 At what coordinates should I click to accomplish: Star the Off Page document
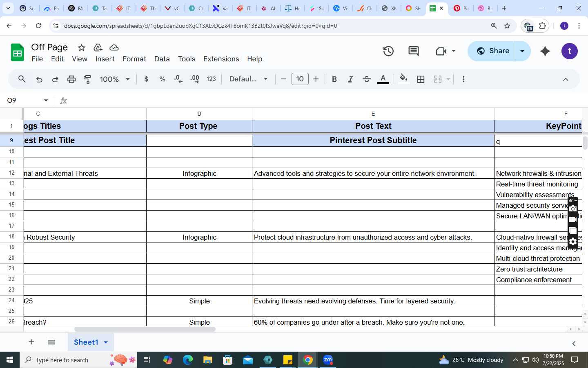(82, 48)
